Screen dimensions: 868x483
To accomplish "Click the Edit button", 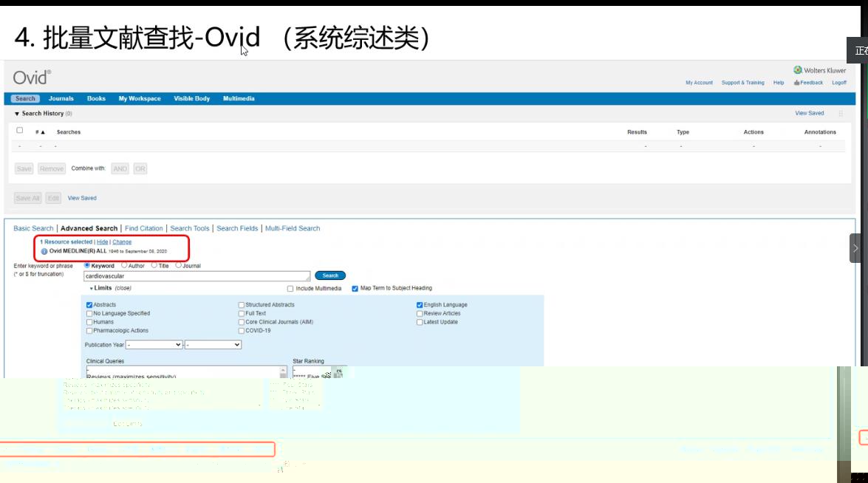I will 53,198.
